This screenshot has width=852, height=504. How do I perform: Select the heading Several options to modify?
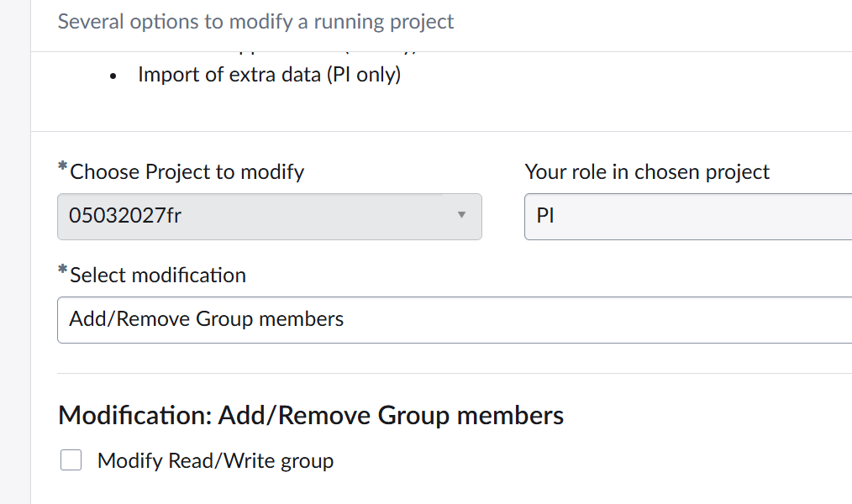(x=255, y=21)
